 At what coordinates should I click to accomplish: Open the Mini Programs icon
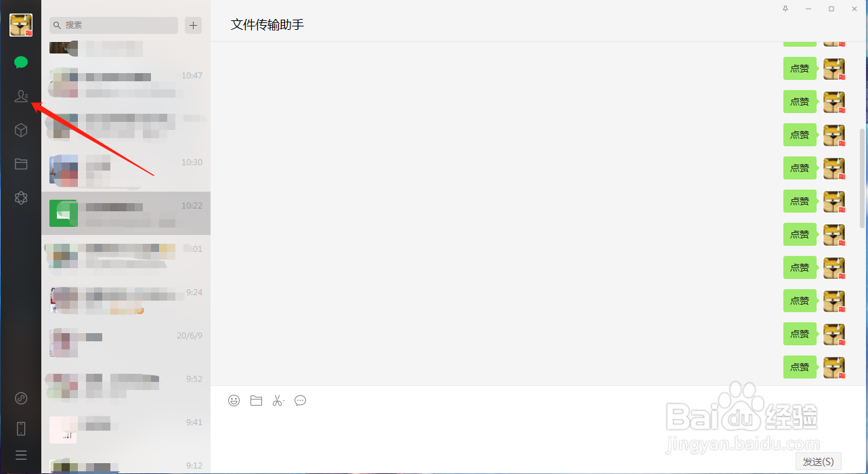21,397
